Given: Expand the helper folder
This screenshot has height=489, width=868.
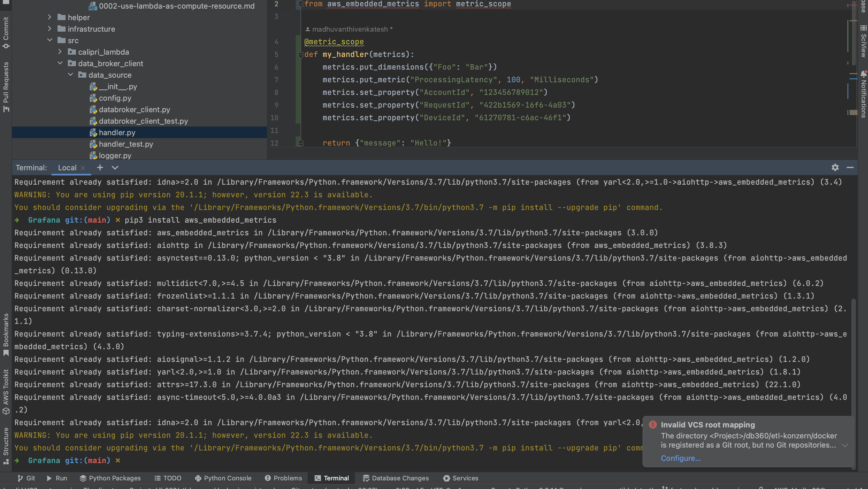Looking at the screenshot, I should (x=49, y=17).
